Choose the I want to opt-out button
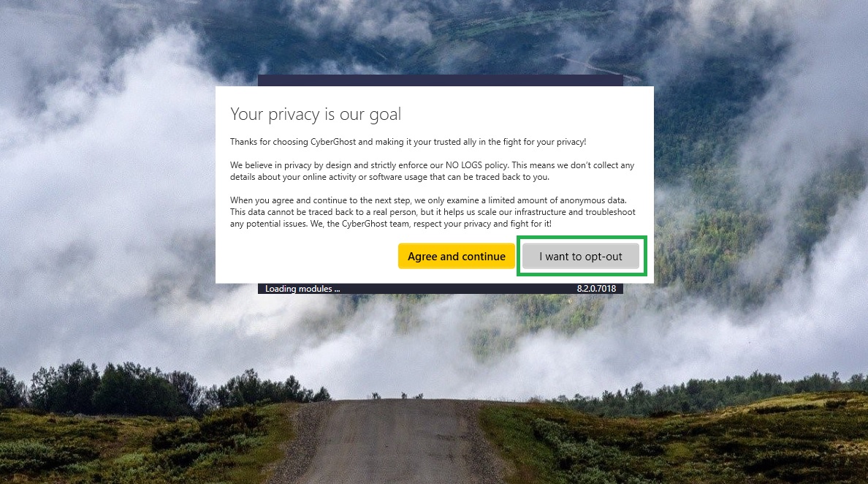The height and width of the screenshot is (484, 868). click(x=581, y=257)
